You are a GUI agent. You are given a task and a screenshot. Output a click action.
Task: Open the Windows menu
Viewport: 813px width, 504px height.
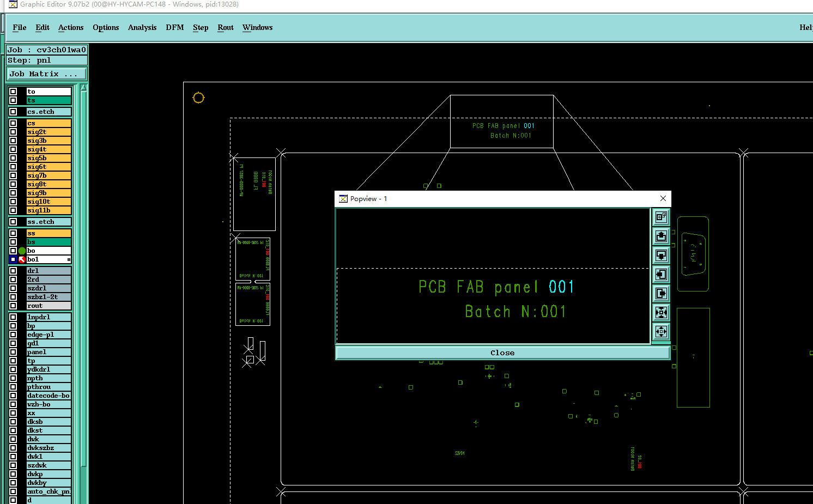tap(258, 28)
